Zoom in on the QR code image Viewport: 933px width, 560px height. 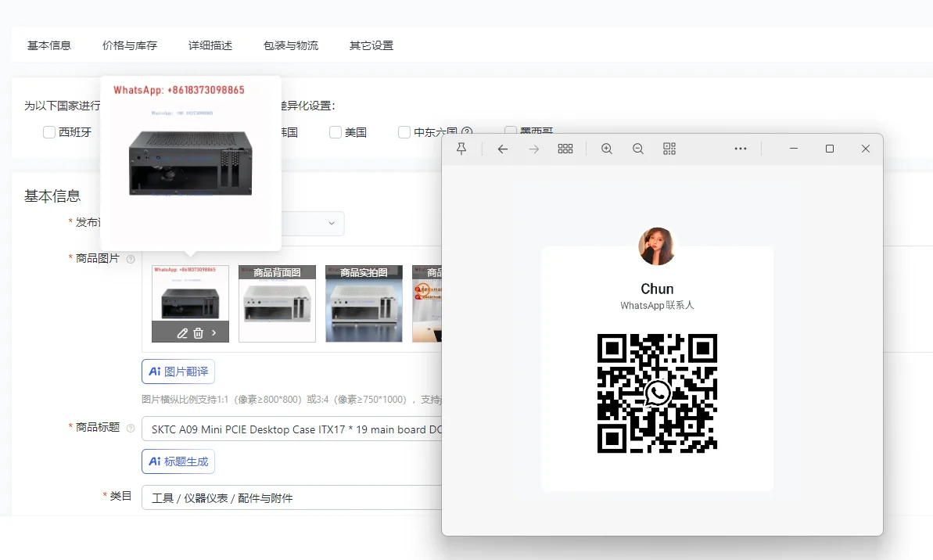click(x=606, y=149)
